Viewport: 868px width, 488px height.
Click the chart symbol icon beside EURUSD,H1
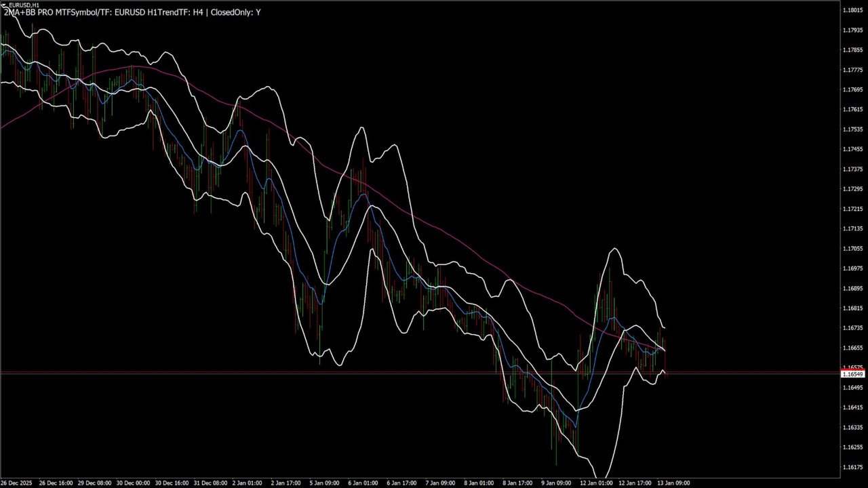tap(4, 5)
